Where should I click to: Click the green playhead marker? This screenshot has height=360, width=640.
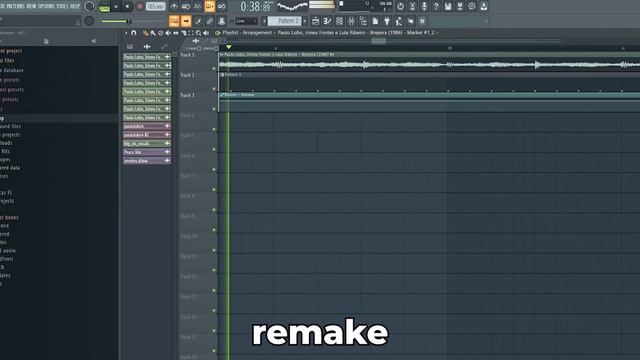[229, 47]
